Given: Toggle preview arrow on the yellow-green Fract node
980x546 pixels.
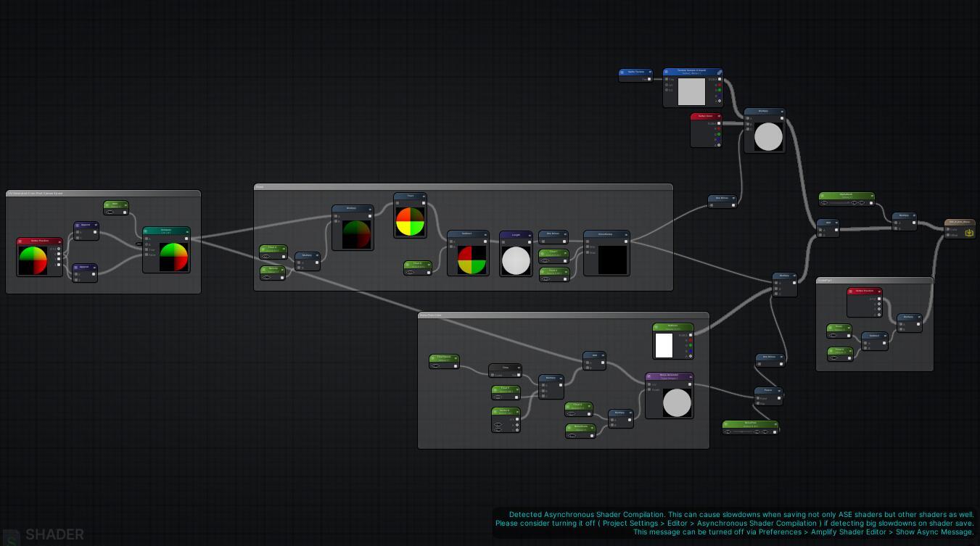Looking at the screenshot, I should point(424,196).
